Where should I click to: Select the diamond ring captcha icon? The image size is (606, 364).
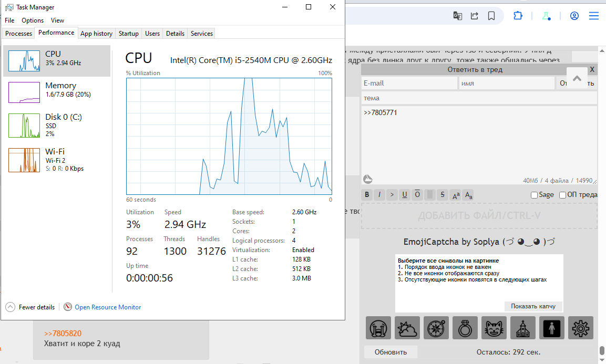coord(465,328)
